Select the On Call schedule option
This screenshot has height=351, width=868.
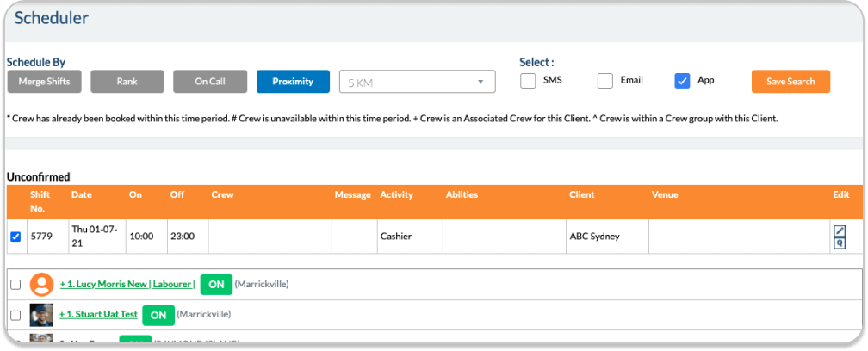209,82
